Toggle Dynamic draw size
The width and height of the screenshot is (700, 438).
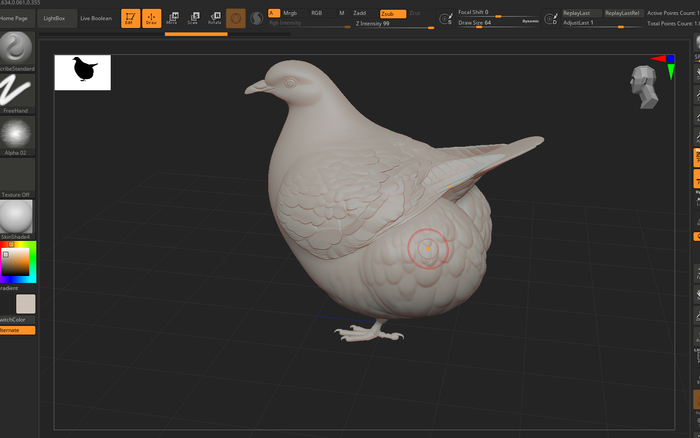(x=530, y=21)
